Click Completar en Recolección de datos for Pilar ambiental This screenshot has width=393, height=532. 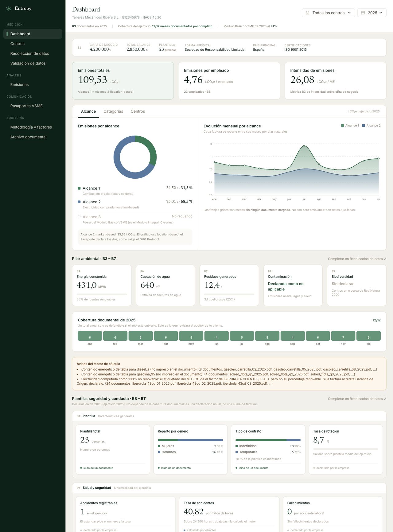[x=357, y=259]
